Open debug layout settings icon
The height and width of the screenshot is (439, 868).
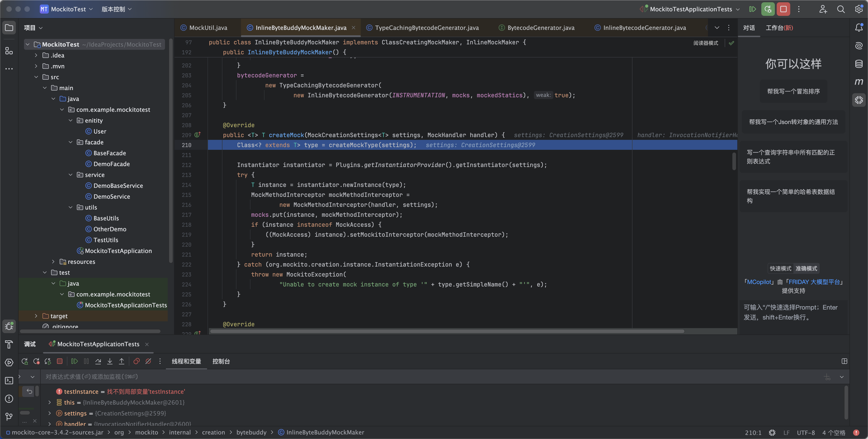tap(844, 361)
